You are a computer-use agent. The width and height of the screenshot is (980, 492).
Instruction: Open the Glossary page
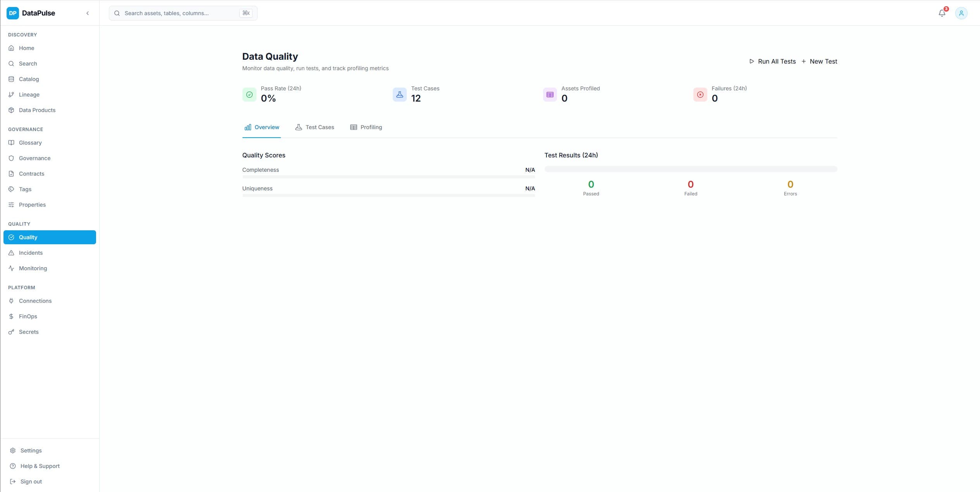[x=30, y=142]
